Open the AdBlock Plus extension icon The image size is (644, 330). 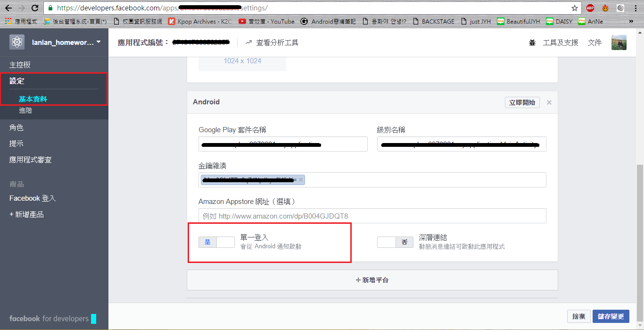pos(590,8)
